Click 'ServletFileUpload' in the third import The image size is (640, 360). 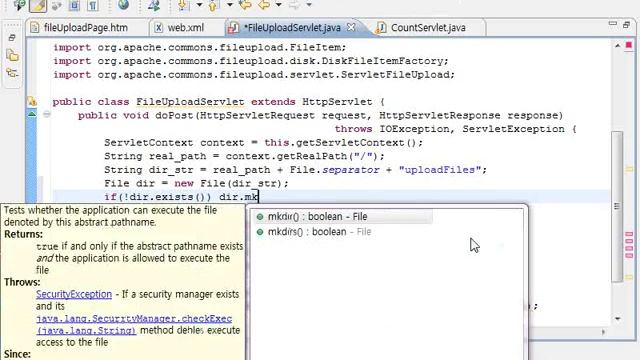395,75
